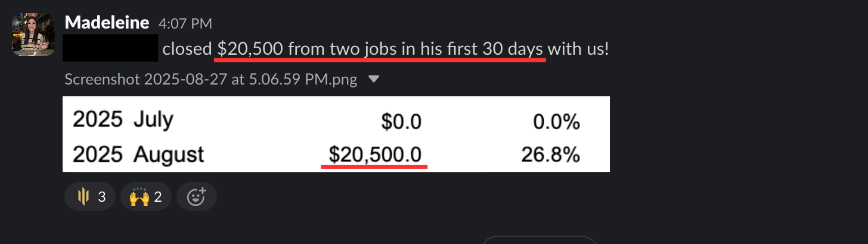This screenshot has width=868, height=244.
Task: Click the 2025 July row label
Action: pos(123,120)
